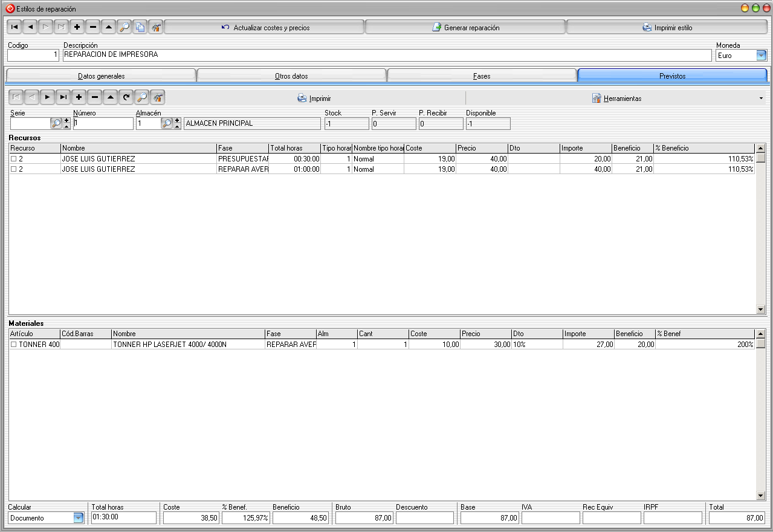Expand the Herramientas dropdown menu
The width and height of the screenshot is (773, 532).
(x=760, y=98)
